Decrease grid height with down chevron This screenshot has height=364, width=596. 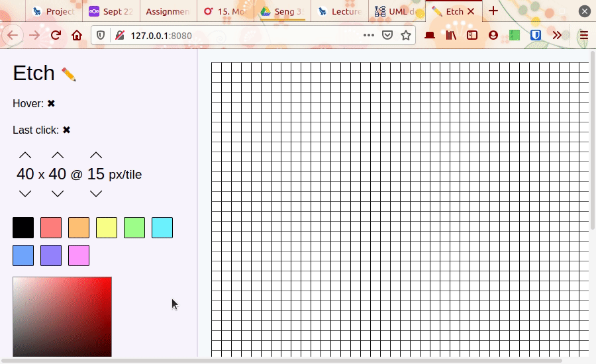58,194
